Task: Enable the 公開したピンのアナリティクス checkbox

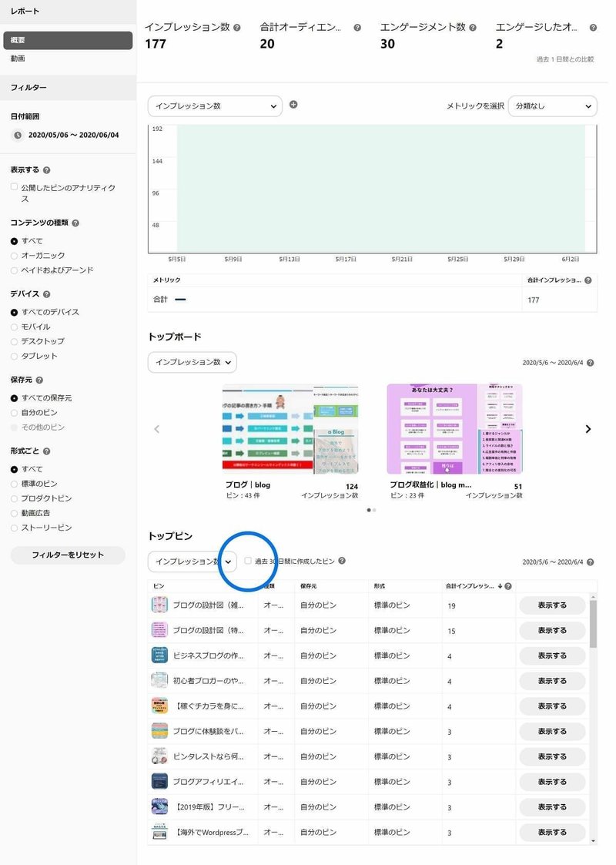Action: tap(13, 186)
